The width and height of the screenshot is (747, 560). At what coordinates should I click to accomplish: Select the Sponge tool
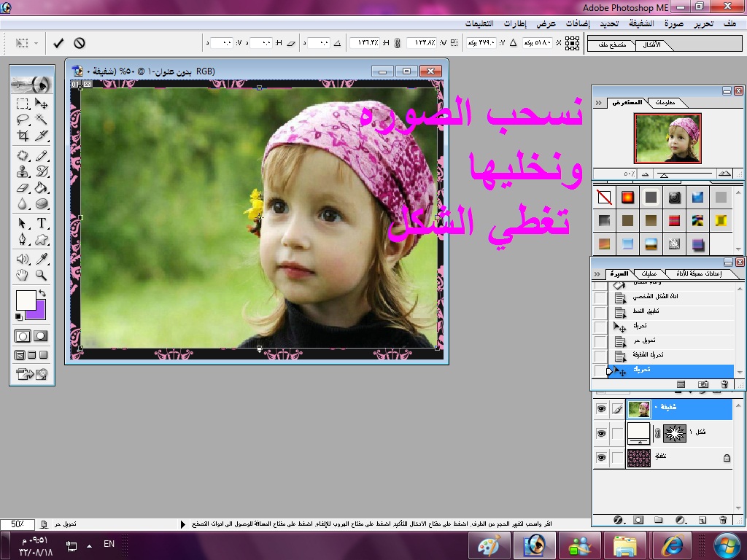tap(42, 204)
